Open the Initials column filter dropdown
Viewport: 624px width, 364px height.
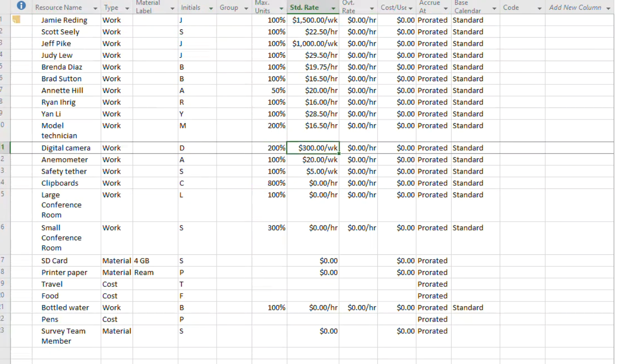[x=210, y=7]
